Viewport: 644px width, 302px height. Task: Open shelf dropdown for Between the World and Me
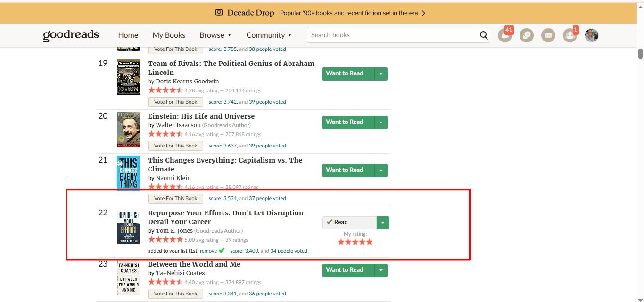[381, 270]
